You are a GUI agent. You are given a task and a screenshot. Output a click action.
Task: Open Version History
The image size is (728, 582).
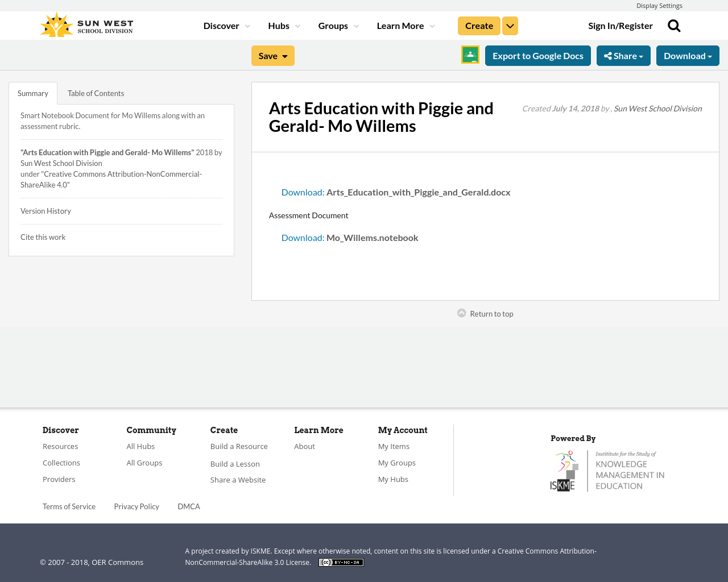[x=45, y=210]
